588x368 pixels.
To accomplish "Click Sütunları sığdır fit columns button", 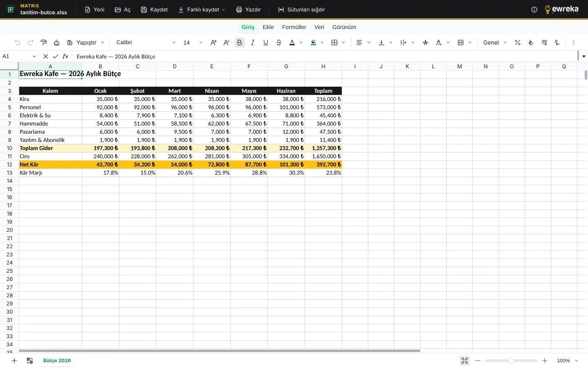I will pyautogui.click(x=301, y=9).
